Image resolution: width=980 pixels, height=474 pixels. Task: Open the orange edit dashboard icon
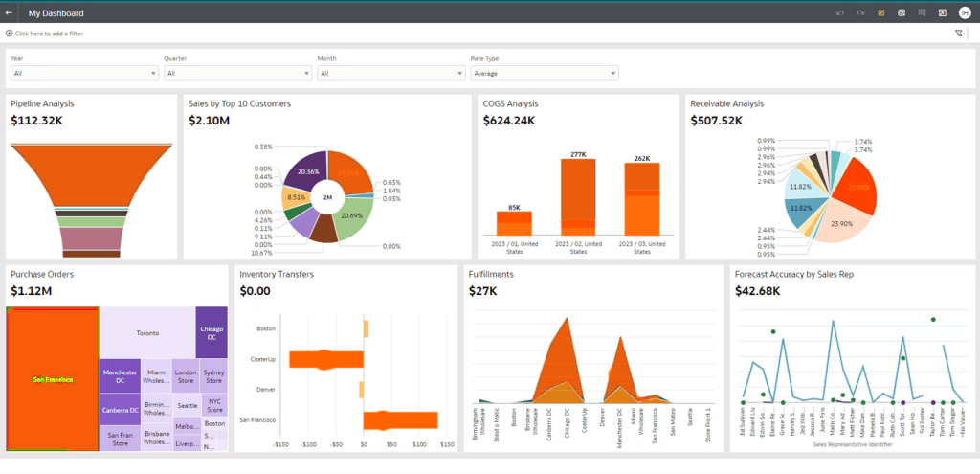coord(880,13)
